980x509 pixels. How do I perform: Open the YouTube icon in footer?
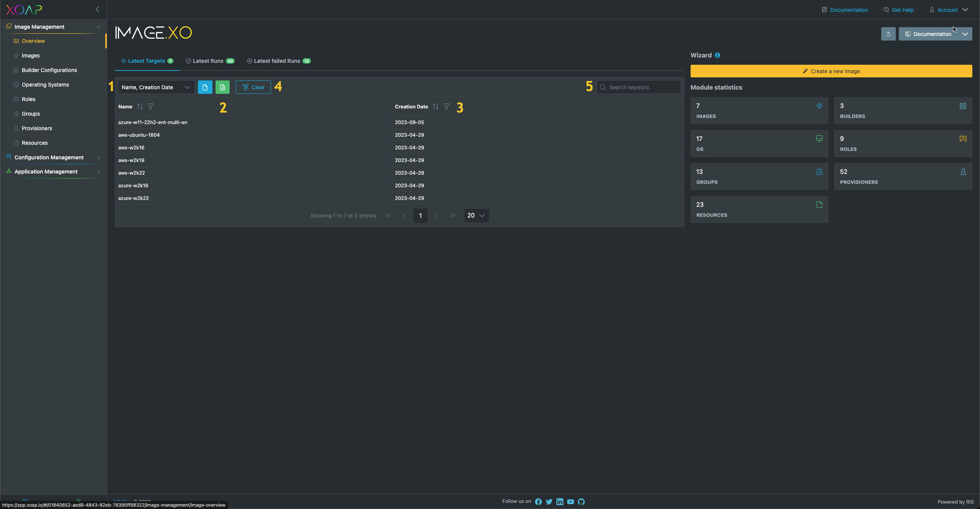570,502
